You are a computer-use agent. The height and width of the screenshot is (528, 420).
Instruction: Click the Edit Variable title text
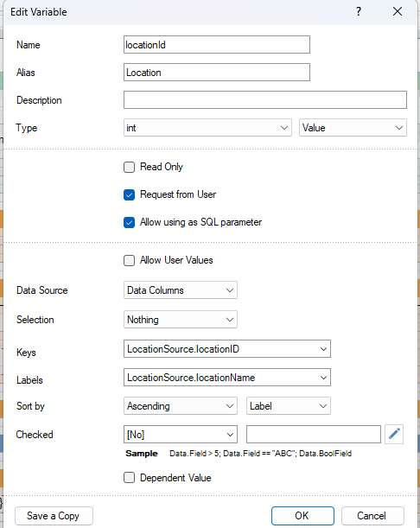39,12
